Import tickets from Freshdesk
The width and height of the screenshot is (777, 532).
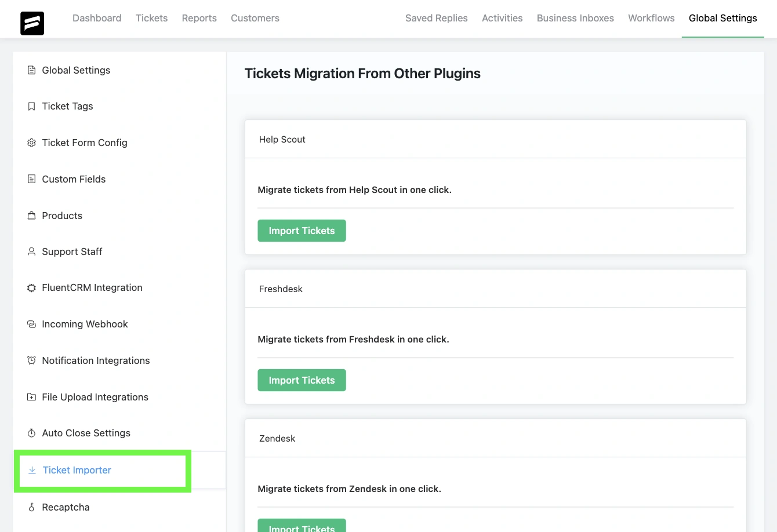click(302, 380)
